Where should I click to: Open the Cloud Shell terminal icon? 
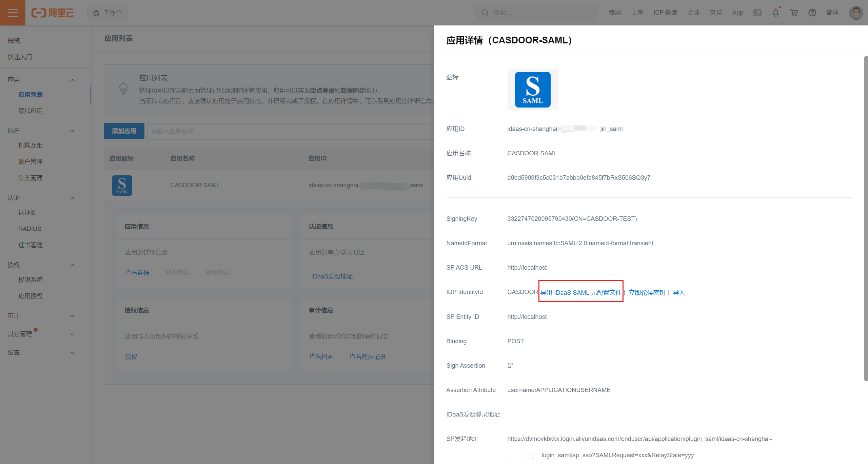[757, 13]
